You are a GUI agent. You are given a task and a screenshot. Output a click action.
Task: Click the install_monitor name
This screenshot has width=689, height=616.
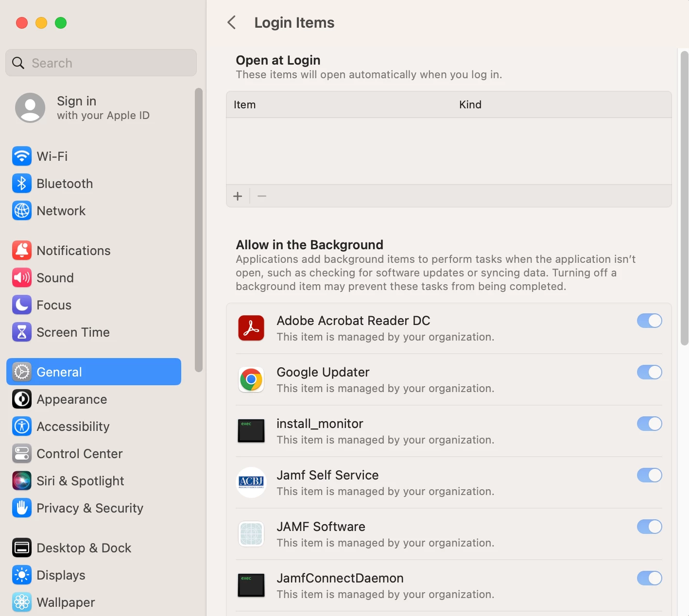(x=320, y=424)
